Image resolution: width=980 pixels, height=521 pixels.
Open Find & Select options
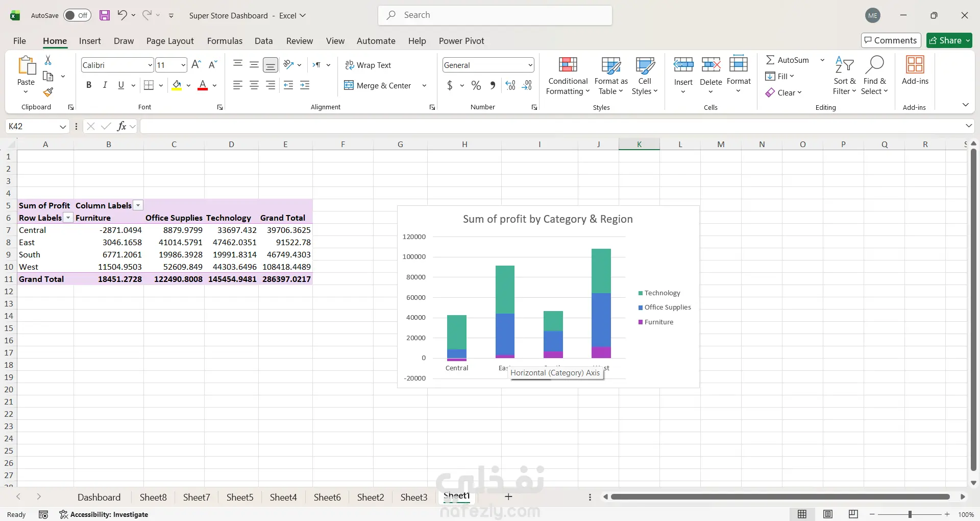pyautogui.click(x=875, y=76)
